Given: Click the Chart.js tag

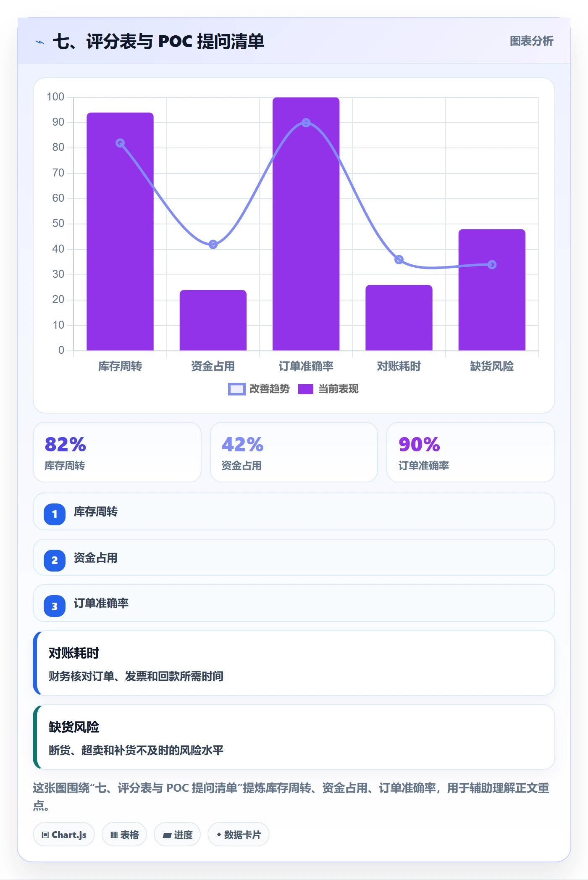Looking at the screenshot, I should [x=64, y=835].
